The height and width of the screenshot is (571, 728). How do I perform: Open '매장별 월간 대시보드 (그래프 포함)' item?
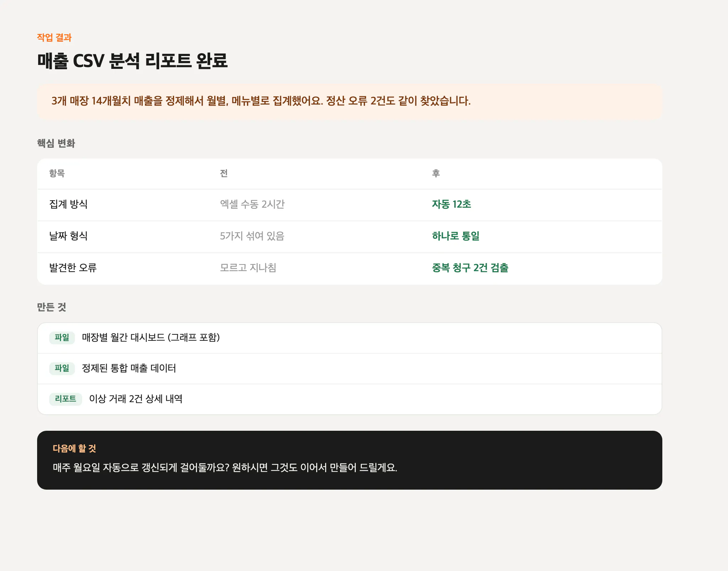pyautogui.click(x=151, y=338)
